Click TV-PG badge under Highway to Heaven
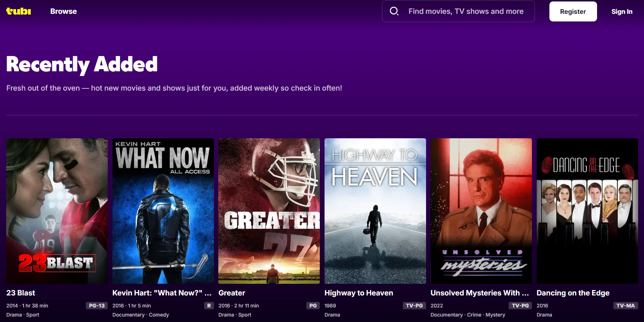 tap(414, 306)
